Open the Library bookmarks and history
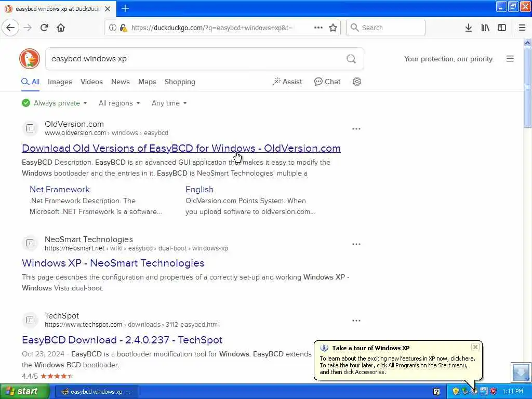532x399 pixels. tap(485, 28)
